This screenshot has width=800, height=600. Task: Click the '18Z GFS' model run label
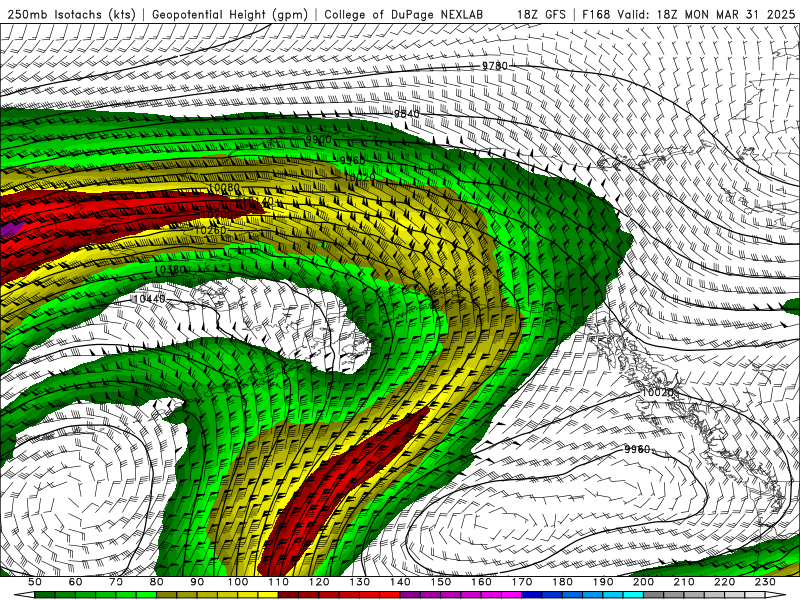coord(541,14)
